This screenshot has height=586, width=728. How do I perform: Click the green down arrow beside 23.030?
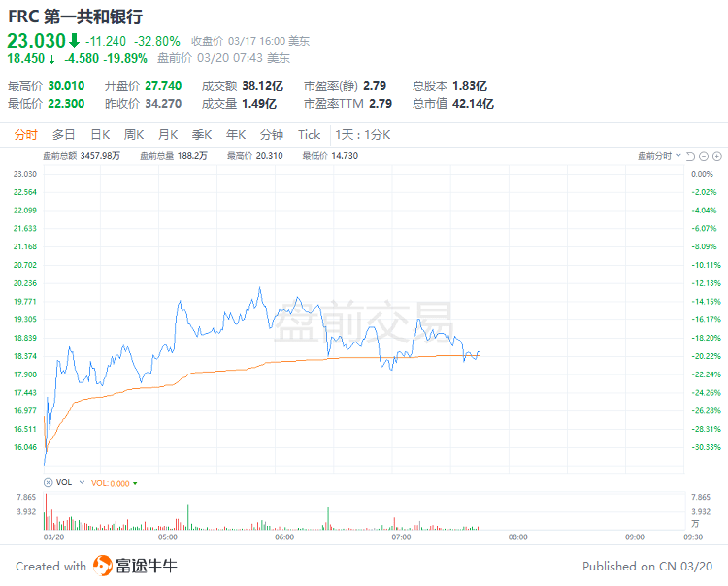tap(74, 41)
